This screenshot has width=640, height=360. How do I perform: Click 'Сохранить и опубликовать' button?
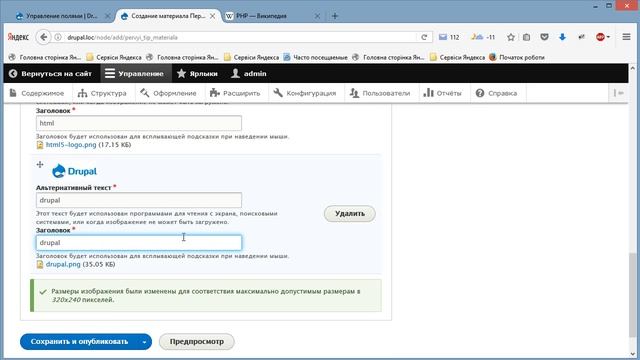point(79,342)
